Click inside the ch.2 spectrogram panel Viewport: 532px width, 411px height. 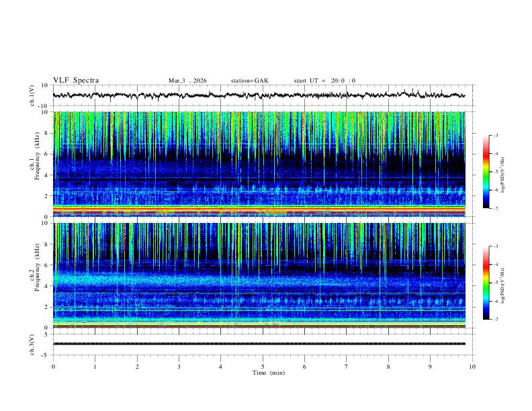coord(259,275)
